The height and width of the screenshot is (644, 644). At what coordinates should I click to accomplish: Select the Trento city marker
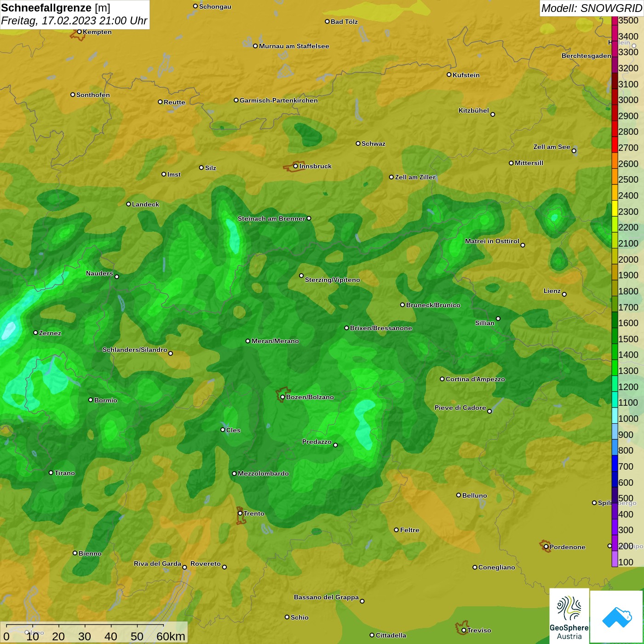click(240, 513)
